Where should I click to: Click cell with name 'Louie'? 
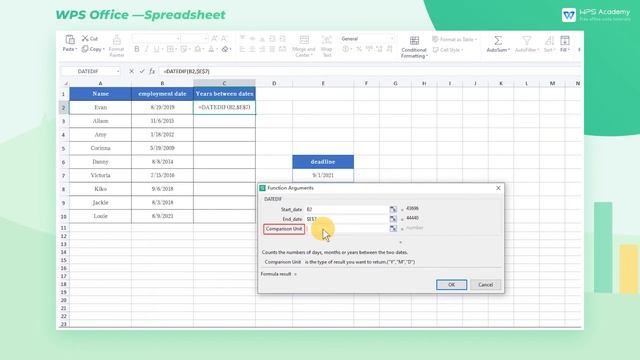tap(100, 216)
